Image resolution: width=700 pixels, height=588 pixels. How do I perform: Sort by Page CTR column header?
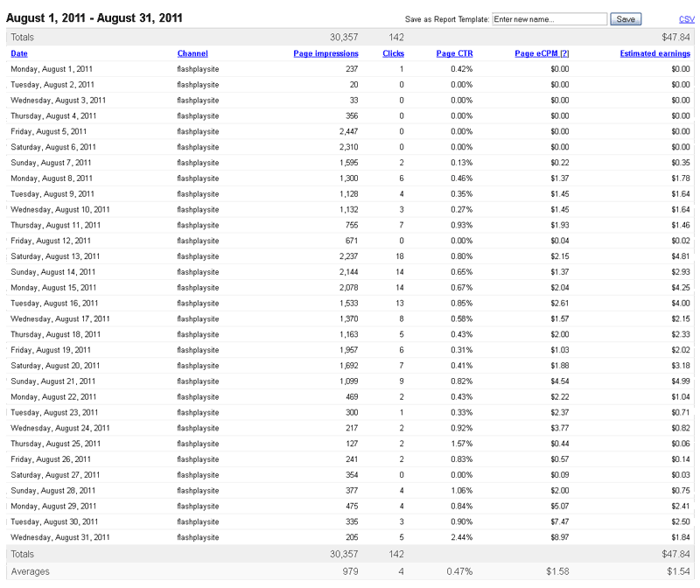[454, 53]
